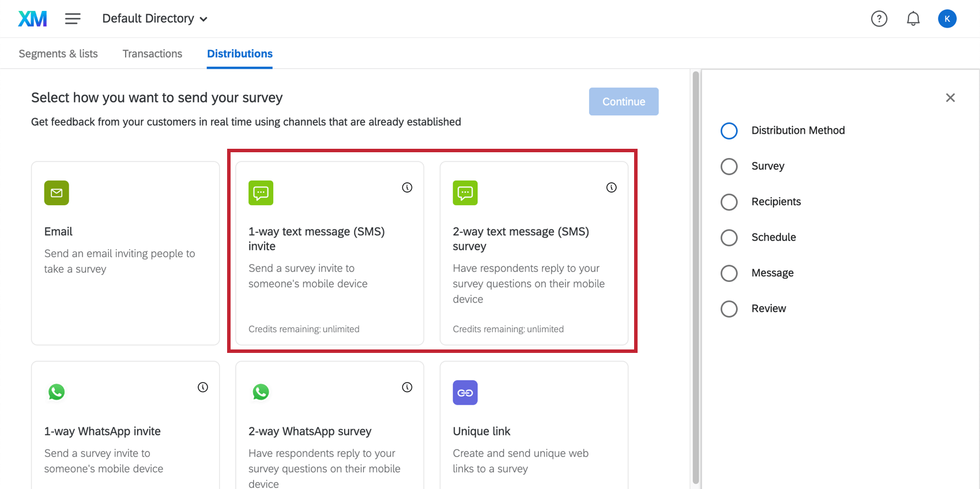This screenshot has height=489, width=980.
Task: Open the notifications bell
Action: point(913,19)
